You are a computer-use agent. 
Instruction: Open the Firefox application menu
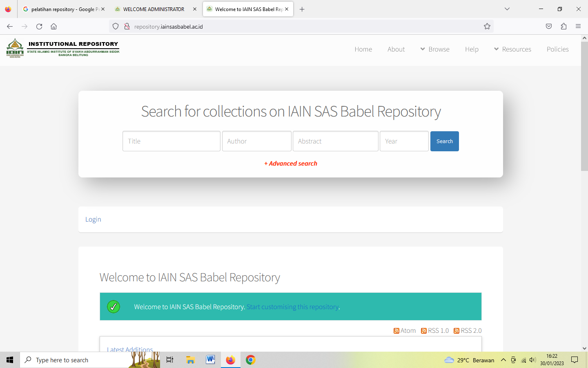(x=578, y=27)
